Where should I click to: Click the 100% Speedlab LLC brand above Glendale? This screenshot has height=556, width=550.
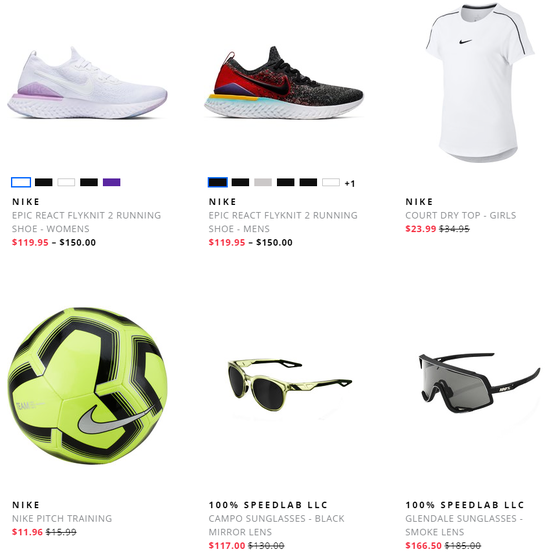(x=465, y=505)
